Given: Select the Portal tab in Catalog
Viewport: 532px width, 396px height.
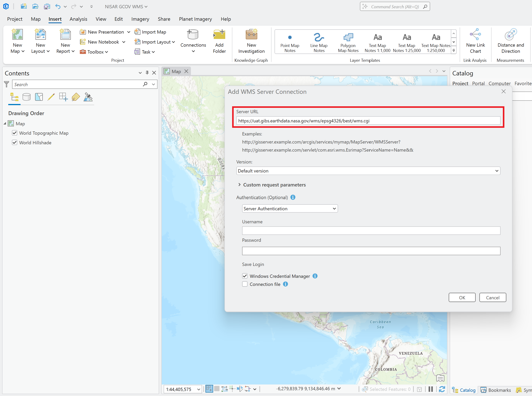Looking at the screenshot, I should pyautogui.click(x=478, y=83).
